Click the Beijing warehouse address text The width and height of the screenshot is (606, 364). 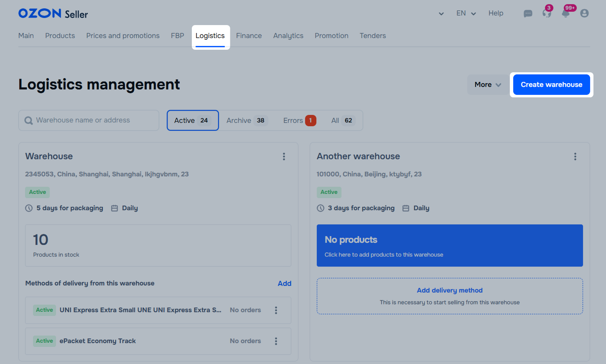tap(369, 174)
